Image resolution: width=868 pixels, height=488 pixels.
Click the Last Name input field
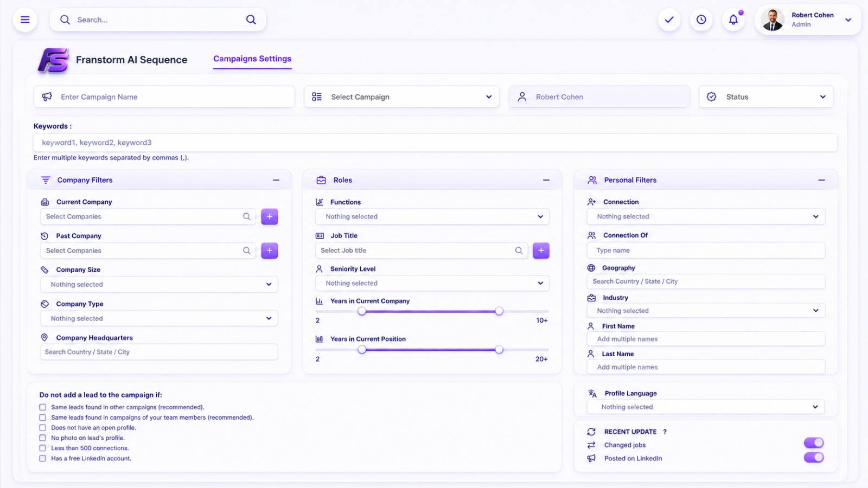point(706,367)
